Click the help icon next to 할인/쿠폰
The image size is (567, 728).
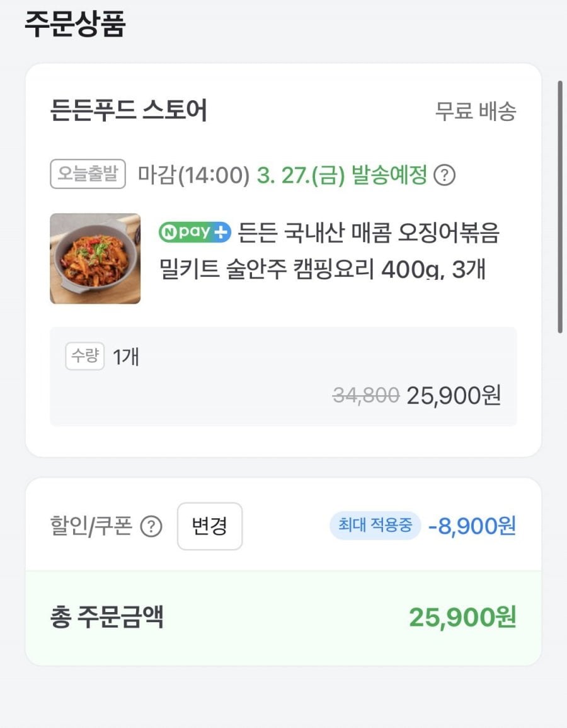(151, 526)
